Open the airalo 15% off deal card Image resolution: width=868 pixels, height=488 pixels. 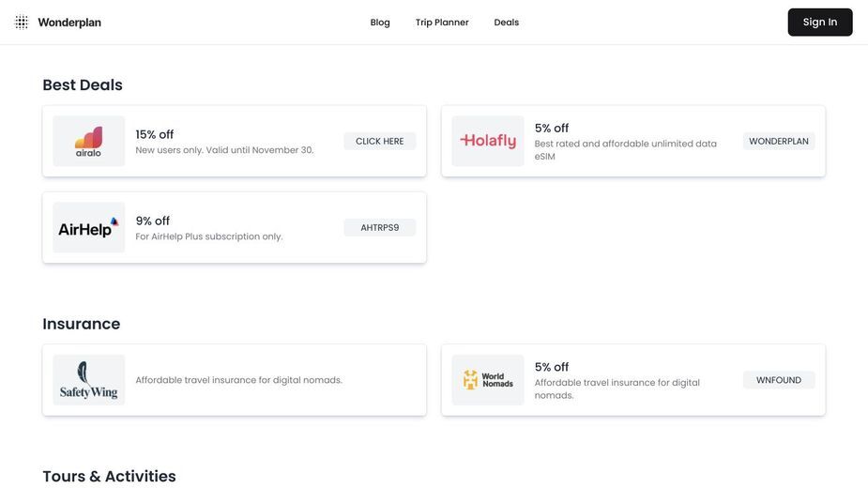tap(235, 142)
